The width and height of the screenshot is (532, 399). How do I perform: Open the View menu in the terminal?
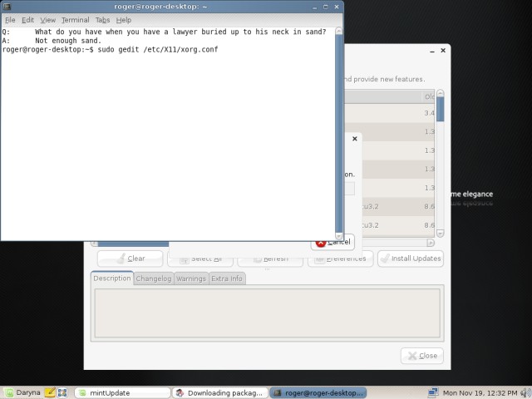coord(48,20)
